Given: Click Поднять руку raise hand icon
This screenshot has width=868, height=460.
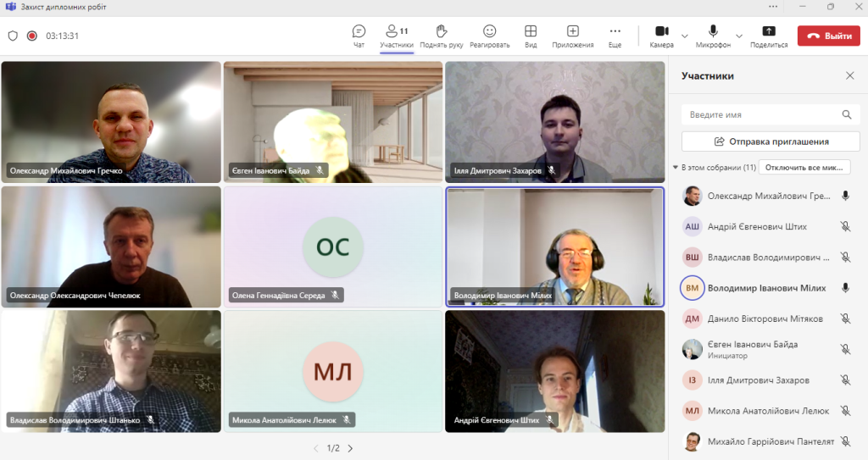Looking at the screenshot, I should [x=441, y=31].
